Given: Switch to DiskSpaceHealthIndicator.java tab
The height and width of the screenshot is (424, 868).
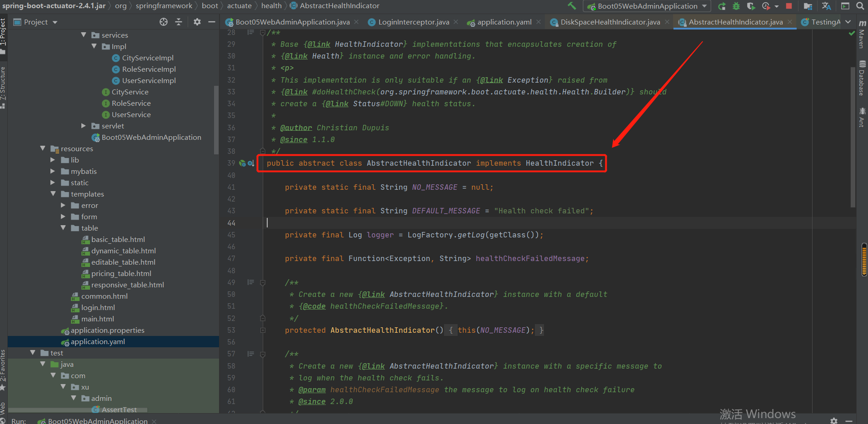Looking at the screenshot, I should pos(610,22).
